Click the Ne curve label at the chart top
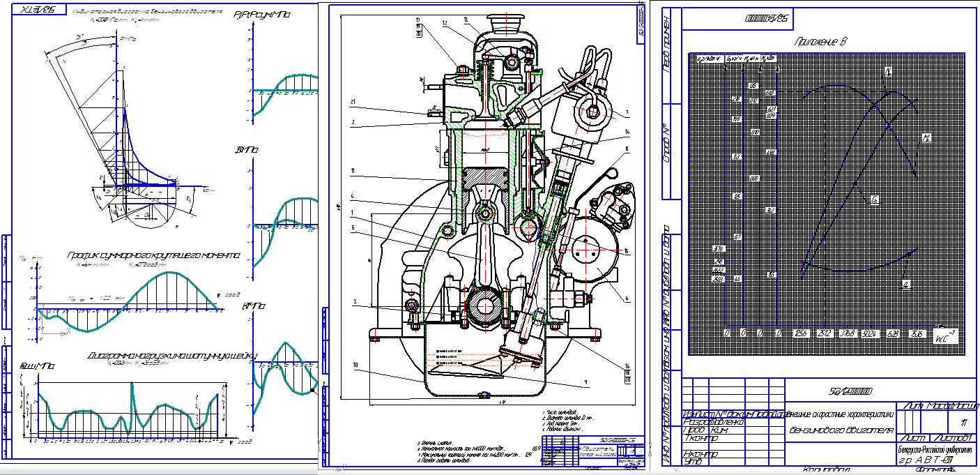Image resolution: width=980 pixels, height=475 pixels. (888, 71)
